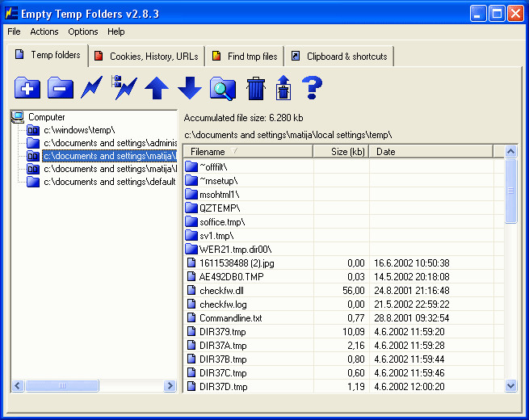529x420 pixels.
Task: Click the file list scroll up arrow
Action: pyautogui.click(x=510, y=152)
